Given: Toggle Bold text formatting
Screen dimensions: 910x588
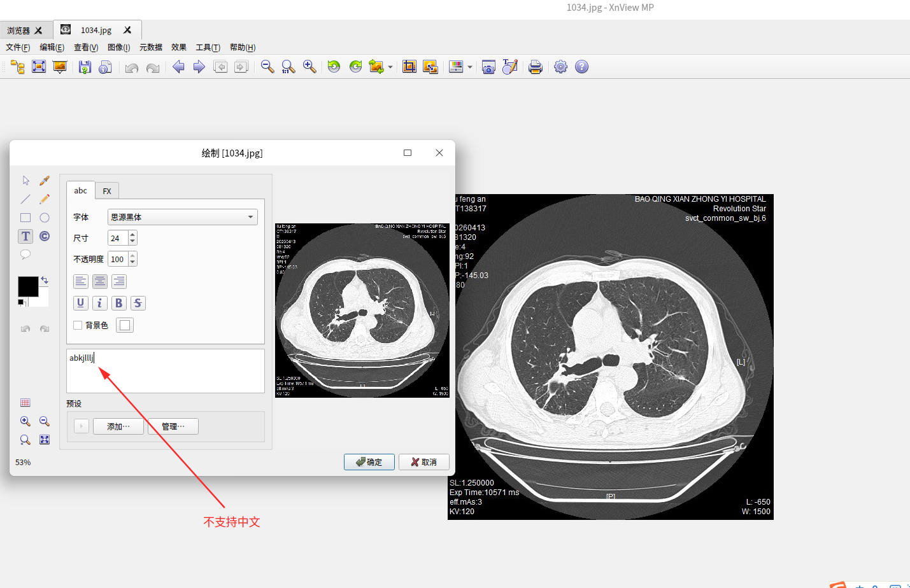Looking at the screenshot, I should tap(118, 304).
